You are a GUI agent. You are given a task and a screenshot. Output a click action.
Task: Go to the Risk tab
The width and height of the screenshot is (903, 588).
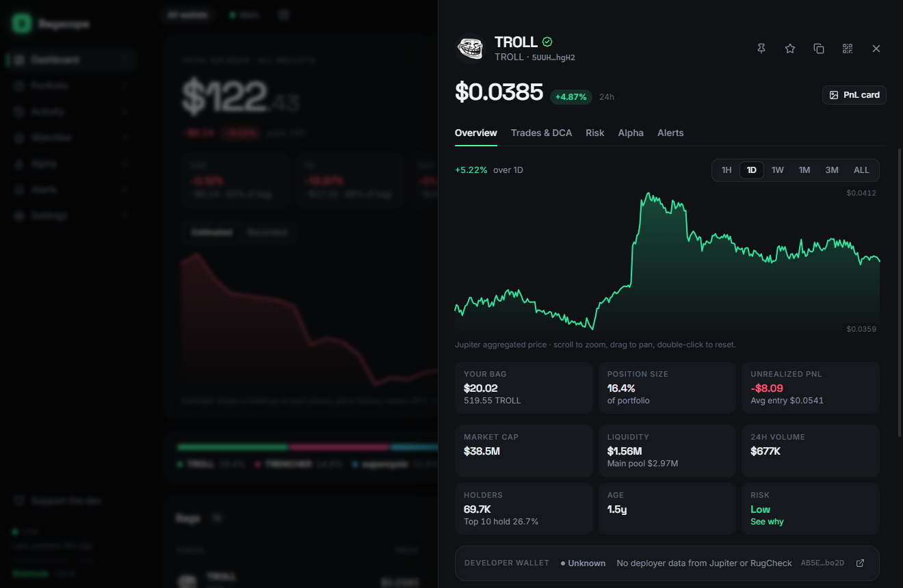click(595, 133)
